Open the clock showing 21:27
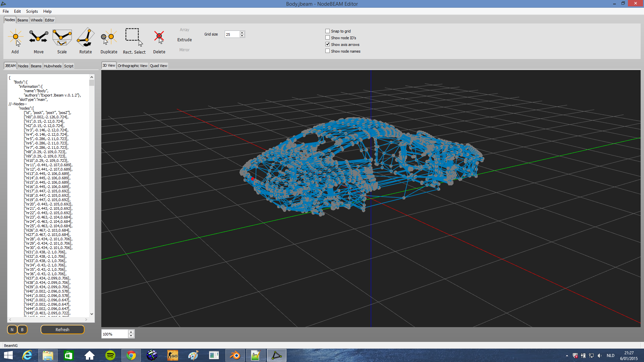This screenshot has width=644, height=362. pos(629,356)
